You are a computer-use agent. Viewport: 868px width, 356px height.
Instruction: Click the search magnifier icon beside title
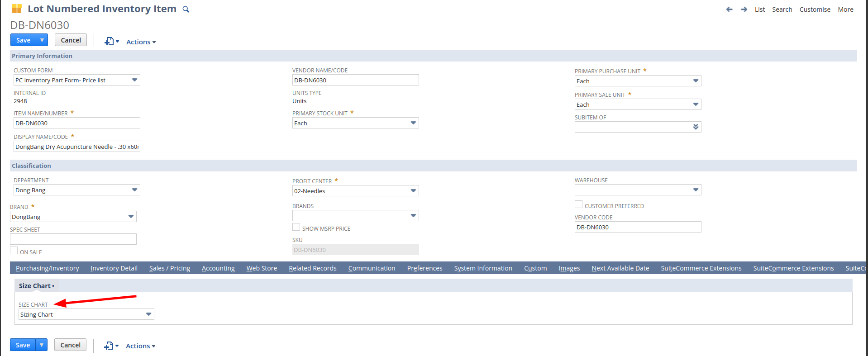[x=186, y=9]
